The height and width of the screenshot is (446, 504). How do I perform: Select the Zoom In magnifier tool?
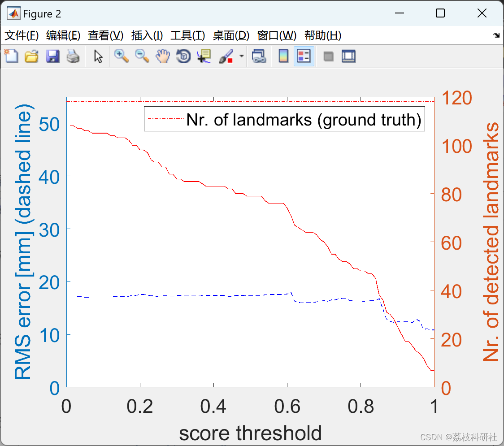(x=121, y=56)
